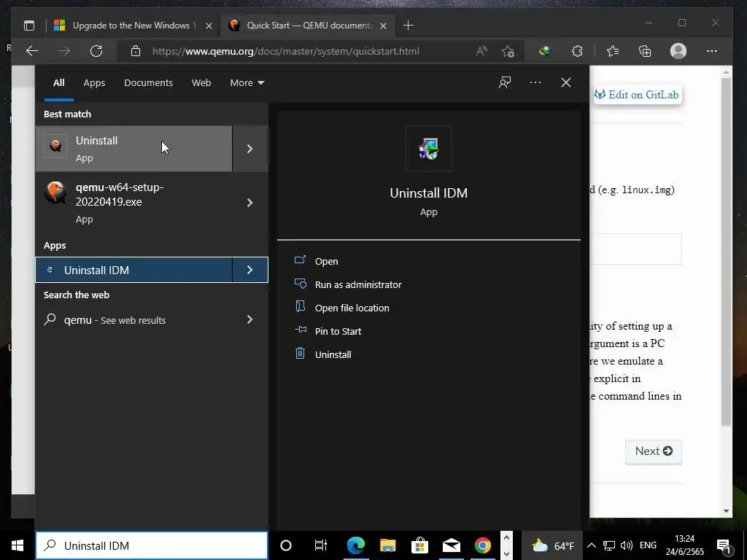
Task: Open Microsoft Edge from the taskbar
Action: (x=356, y=545)
